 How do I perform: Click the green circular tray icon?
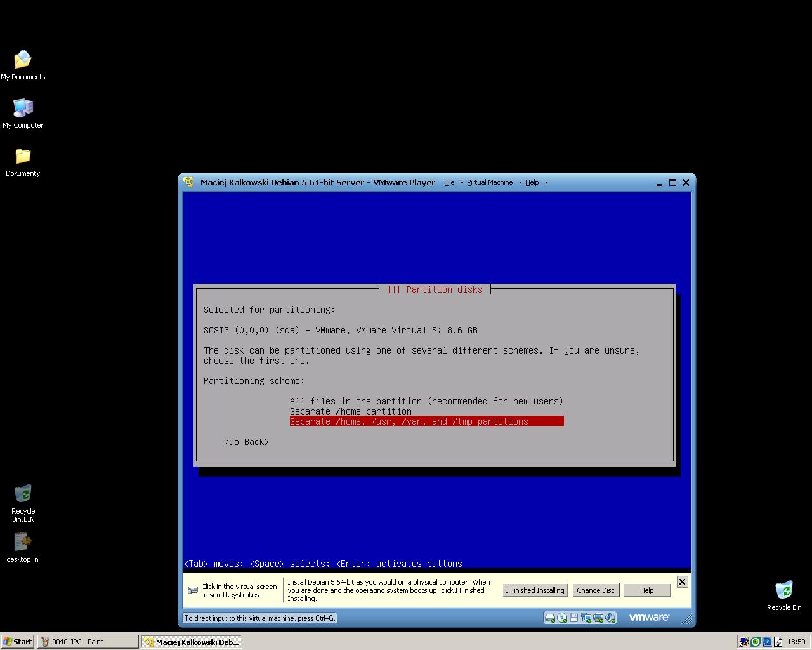tap(756, 642)
